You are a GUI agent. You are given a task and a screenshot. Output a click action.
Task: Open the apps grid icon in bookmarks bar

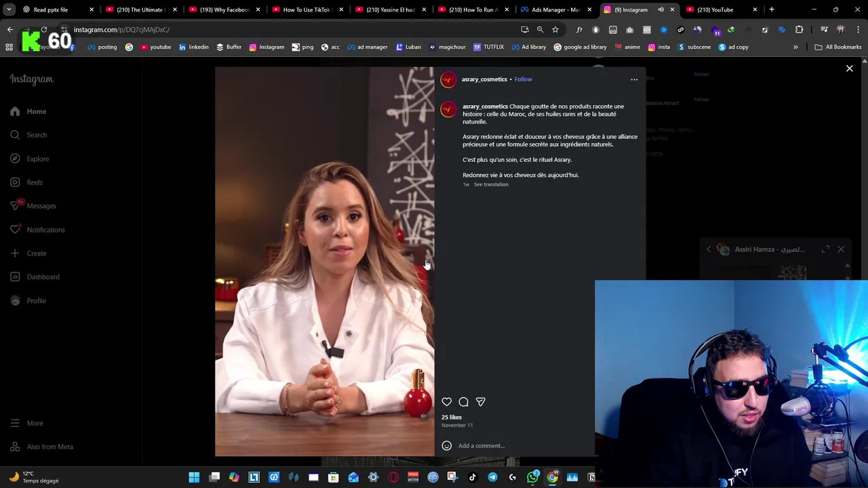click(x=9, y=47)
